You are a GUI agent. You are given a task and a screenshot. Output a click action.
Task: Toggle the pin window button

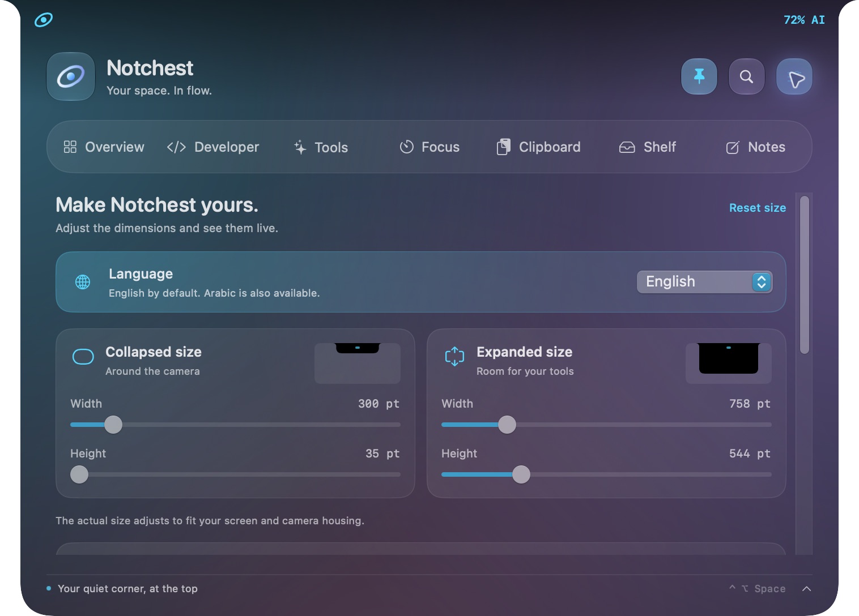coord(699,76)
